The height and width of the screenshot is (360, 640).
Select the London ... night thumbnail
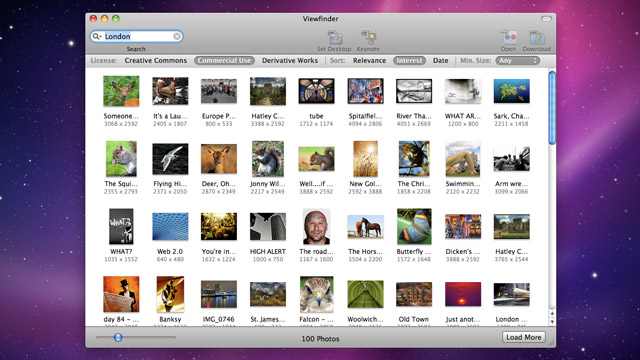(511, 294)
